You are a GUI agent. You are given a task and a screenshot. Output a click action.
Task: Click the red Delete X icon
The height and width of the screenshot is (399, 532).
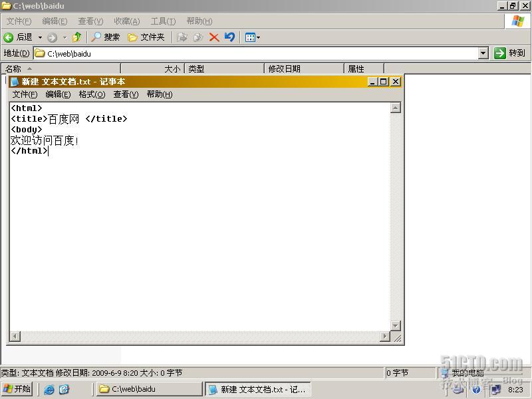click(x=214, y=37)
